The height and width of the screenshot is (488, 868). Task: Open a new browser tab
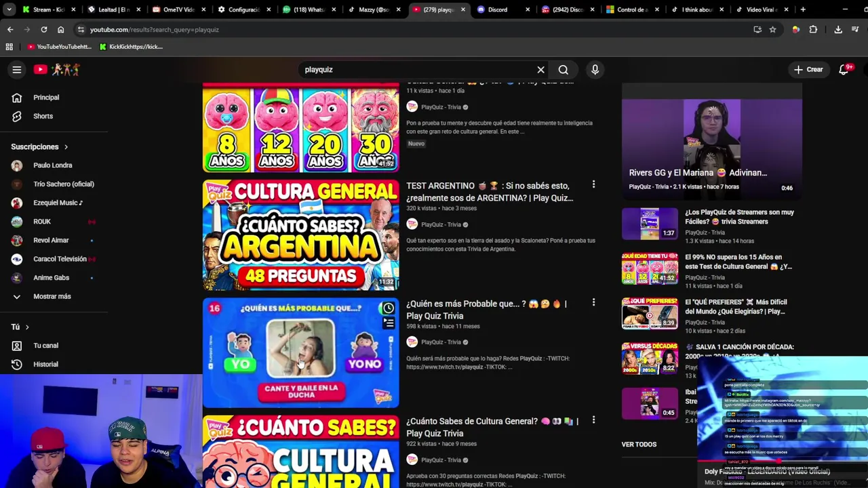click(x=803, y=9)
